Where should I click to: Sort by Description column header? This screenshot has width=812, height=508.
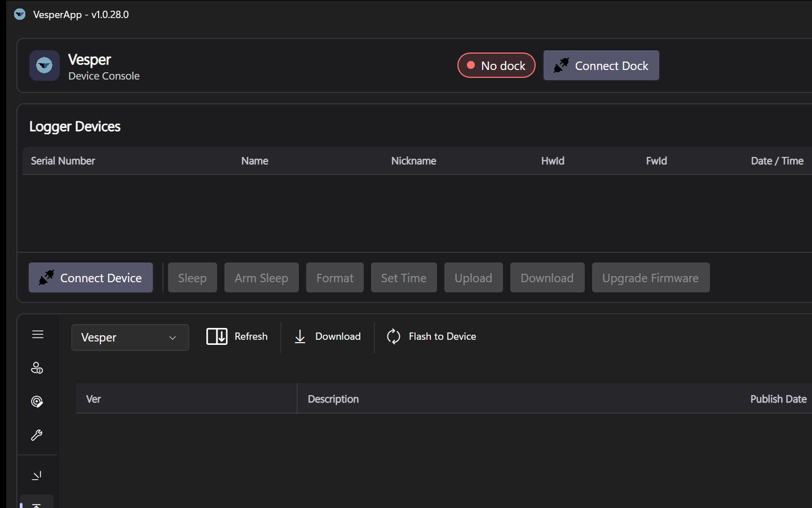[x=333, y=399]
